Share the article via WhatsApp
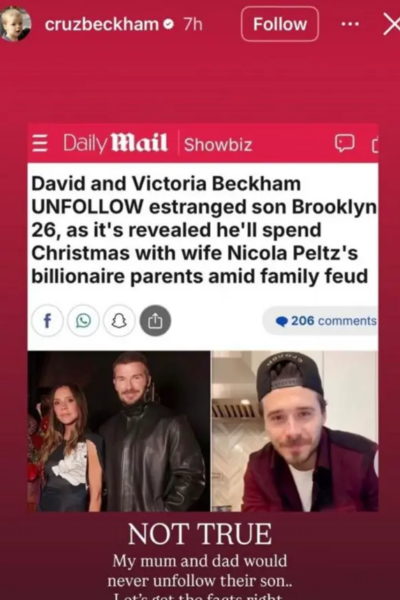The height and width of the screenshot is (600, 400). pos(83,321)
